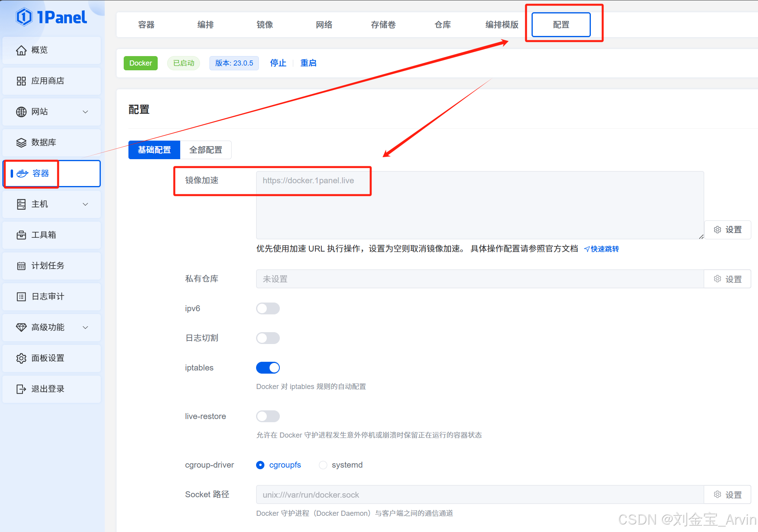Click the 数据库 layers icon
758x532 pixels.
(x=21, y=143)
